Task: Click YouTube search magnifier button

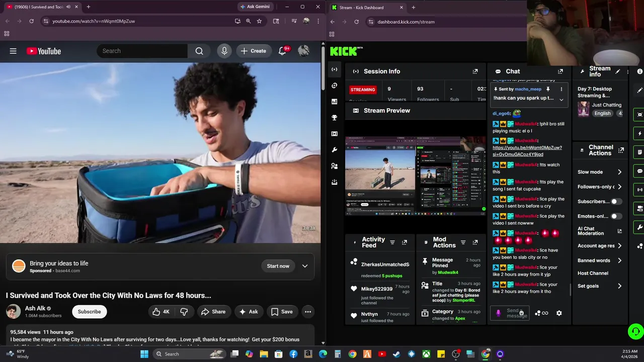Action: click(199, 51)
